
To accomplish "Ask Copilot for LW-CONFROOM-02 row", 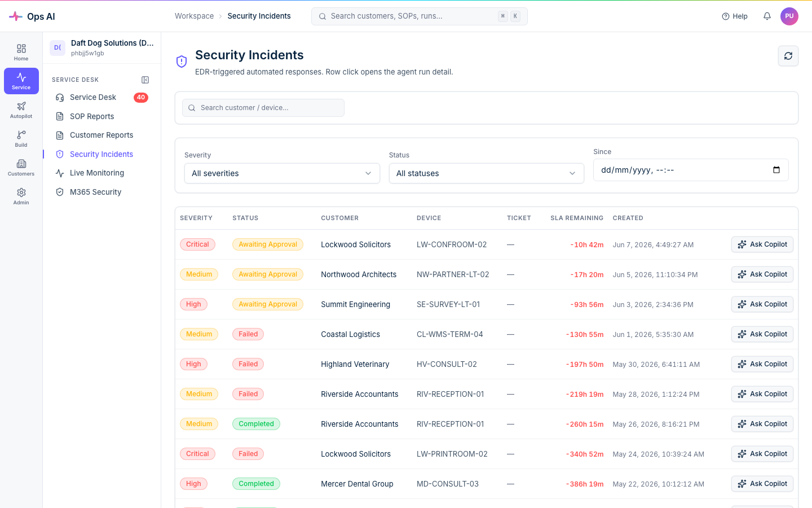I will (x=762, y=244).
